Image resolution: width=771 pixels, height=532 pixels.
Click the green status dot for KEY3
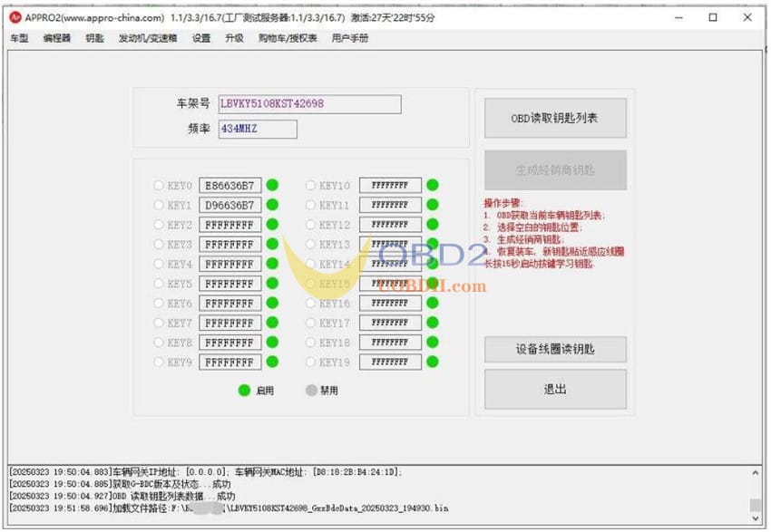272,244
